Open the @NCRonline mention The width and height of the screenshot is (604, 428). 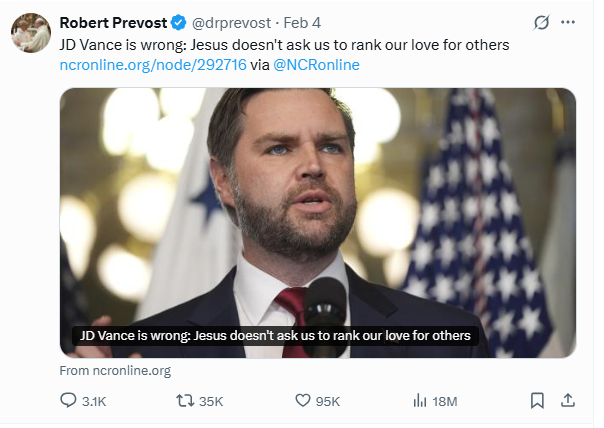click(x=316, y=64)
